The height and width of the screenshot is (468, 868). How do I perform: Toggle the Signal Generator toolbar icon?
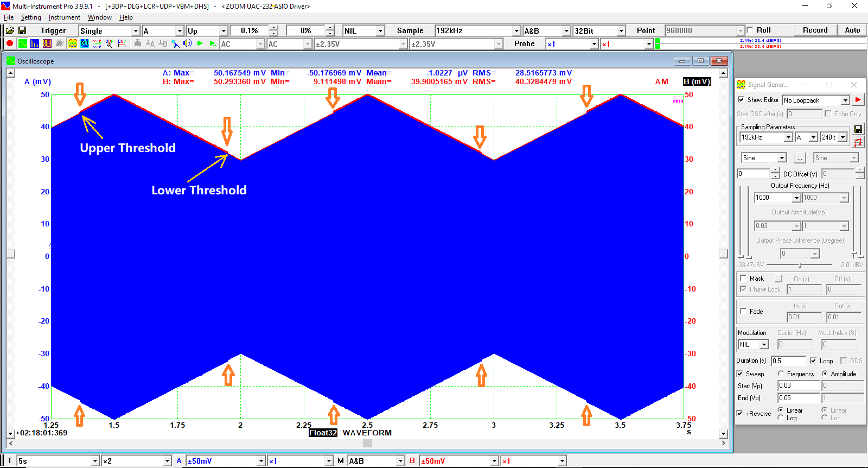[72, 43]
